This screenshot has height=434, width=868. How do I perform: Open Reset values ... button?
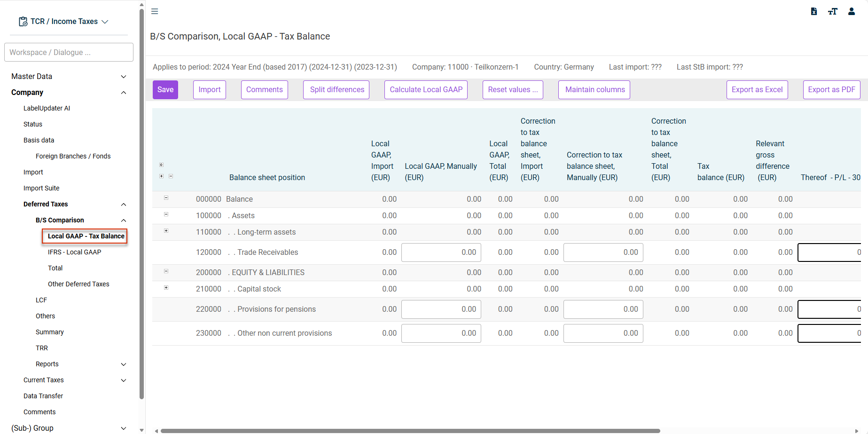pos(513,90)
